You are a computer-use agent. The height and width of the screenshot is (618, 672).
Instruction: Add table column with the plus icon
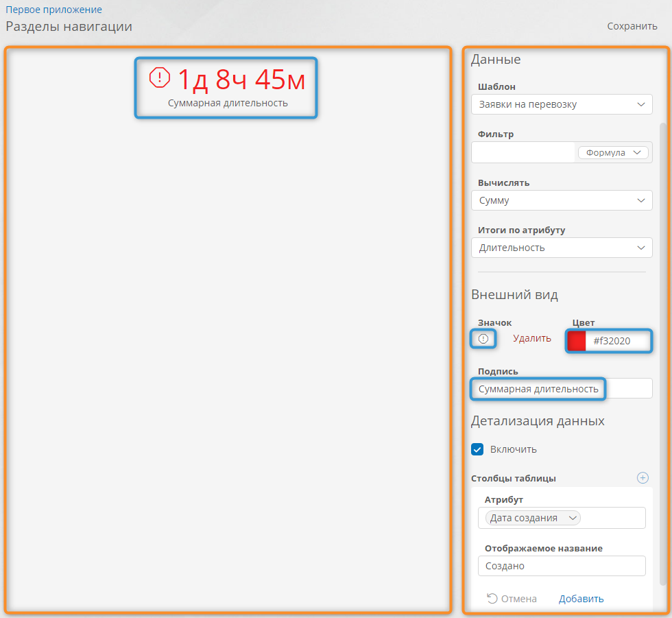pyautogui.click(x=643, y=478)
